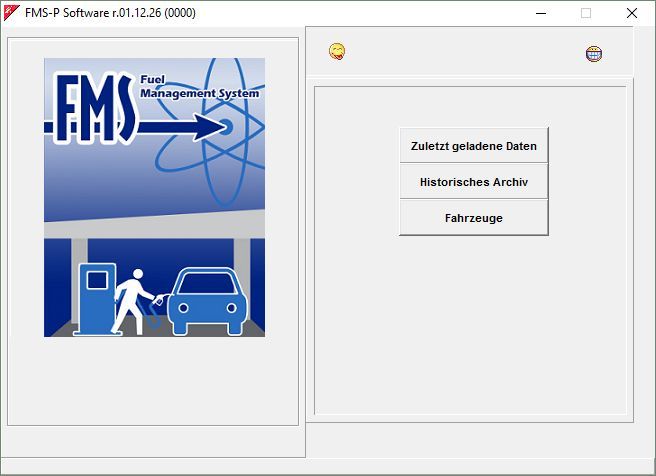Open the Historisches Archiv
This screenshot has height=476, width=656.
(x=474, y=182)
